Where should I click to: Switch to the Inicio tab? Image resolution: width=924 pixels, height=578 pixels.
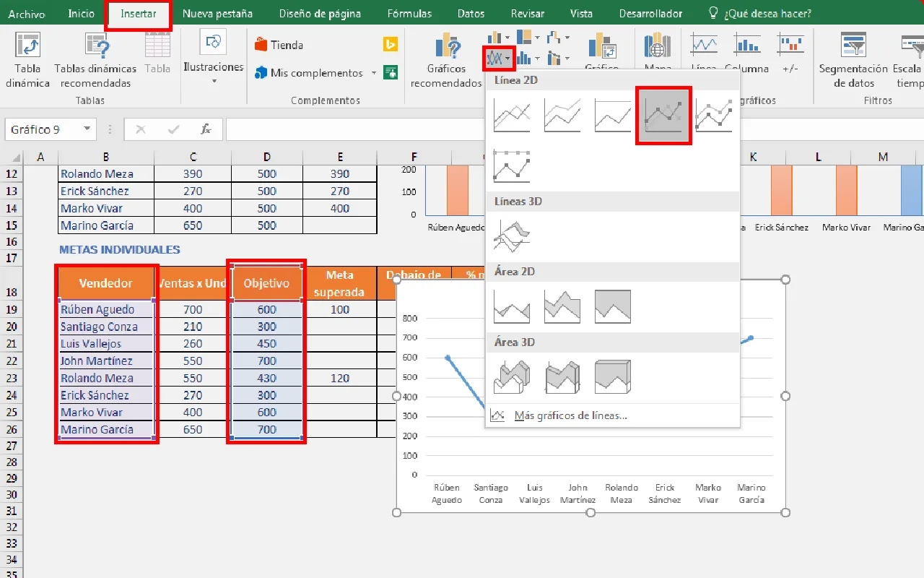click(x=81, y=14)
